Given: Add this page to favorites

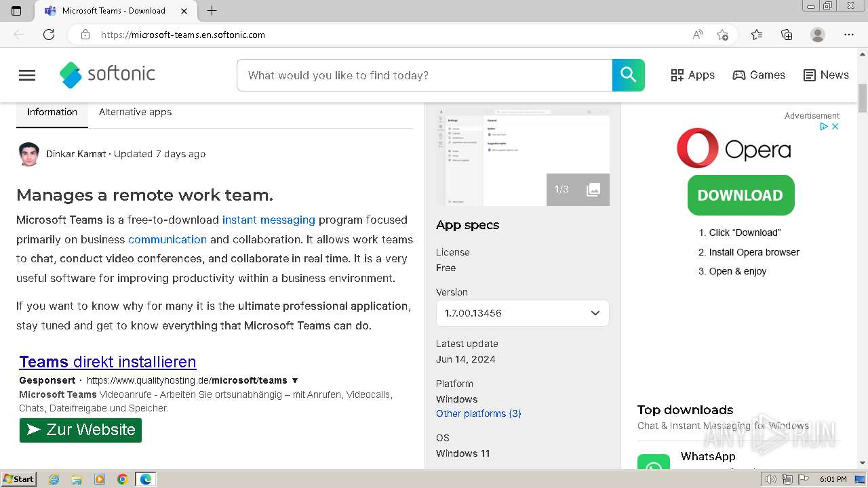Looking at the screenshot, I should click(723, 35).
